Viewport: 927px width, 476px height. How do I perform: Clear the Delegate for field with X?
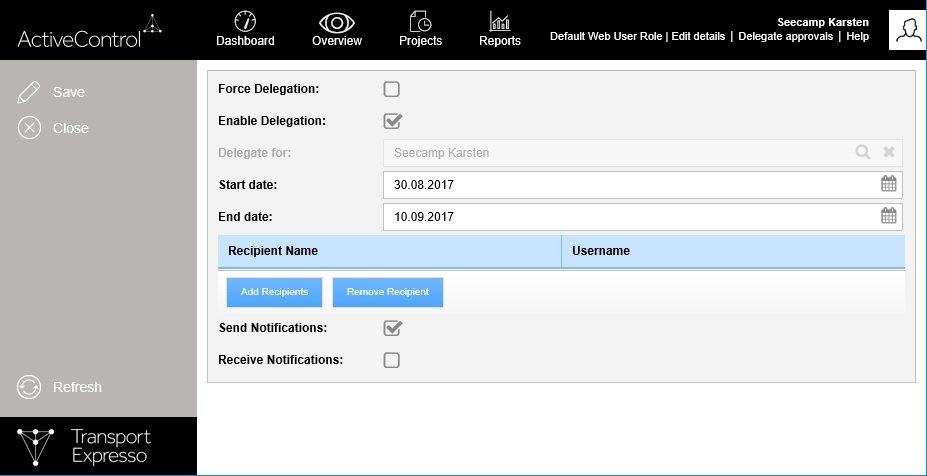click(889, 152)
